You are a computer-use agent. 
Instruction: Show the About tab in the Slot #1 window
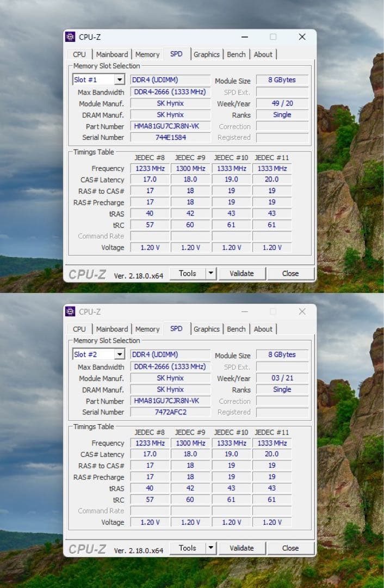(263, 54)
